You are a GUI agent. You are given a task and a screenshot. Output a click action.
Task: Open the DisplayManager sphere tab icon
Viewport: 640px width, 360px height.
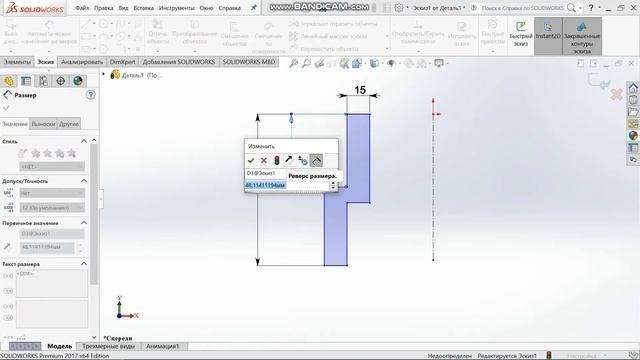click(78, 81)
